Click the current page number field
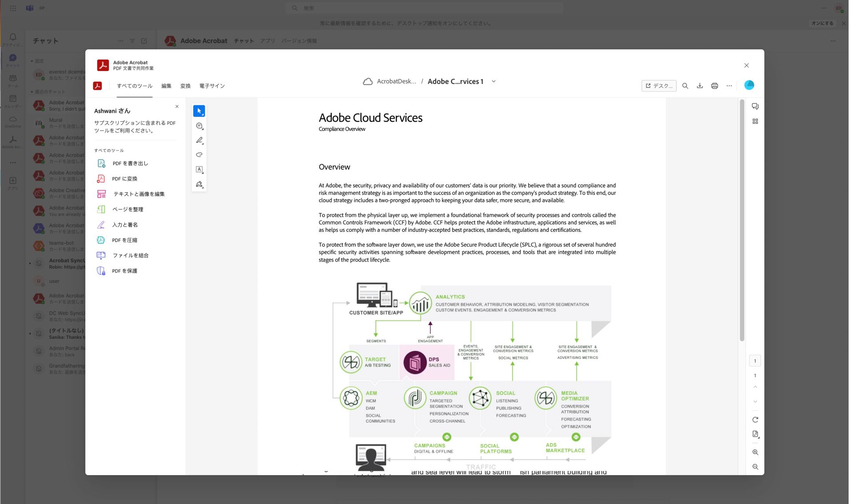853x504 pixels. coord(755,361)
